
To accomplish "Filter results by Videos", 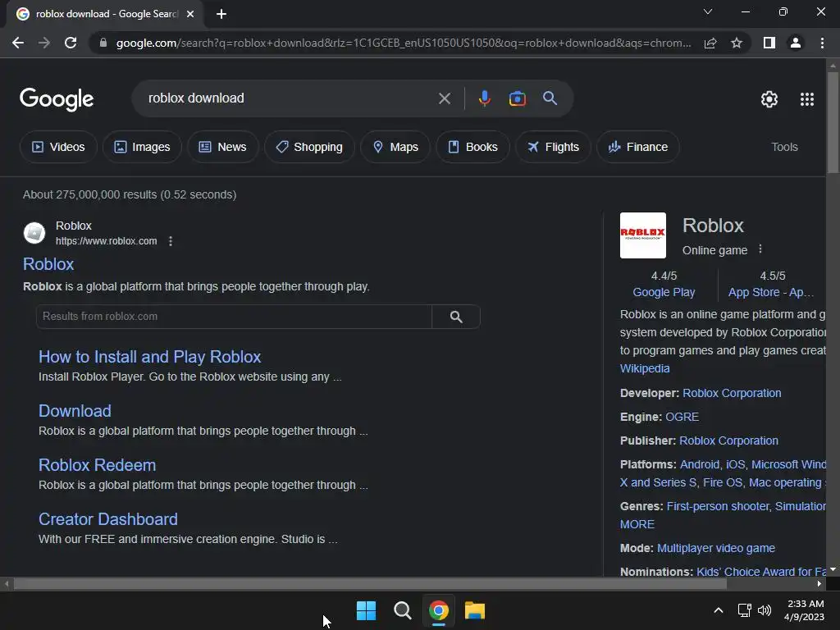I will coord(58,147).
